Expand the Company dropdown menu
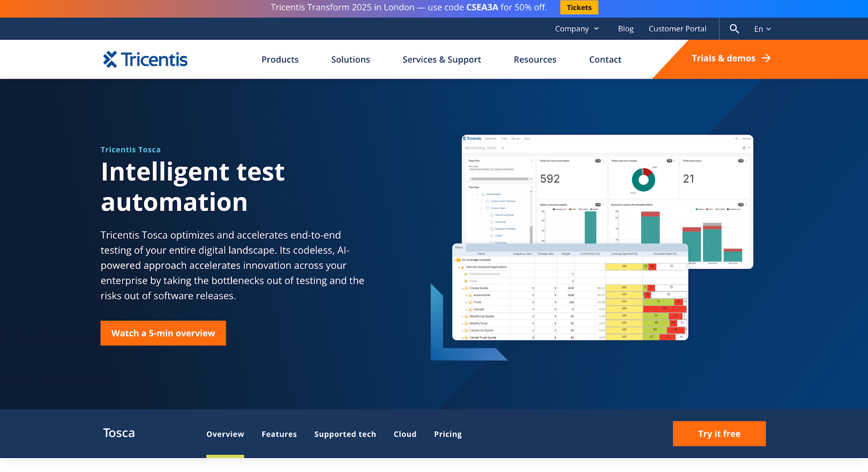The height and width of the screenshot is (472, 868). click(577, 29)
